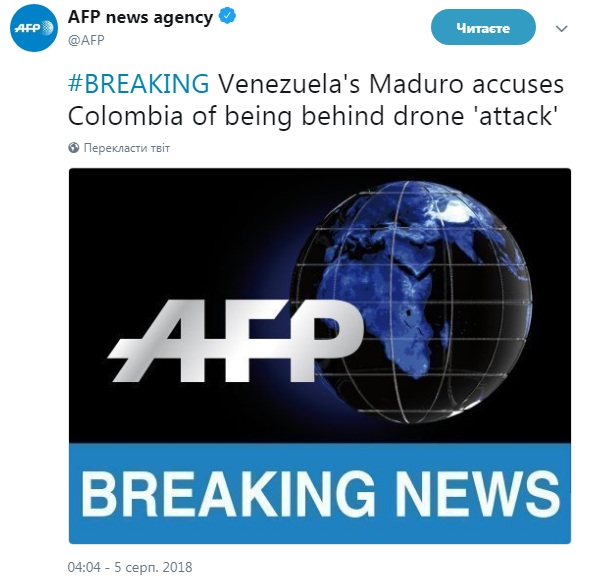The width and height of the screenshot is (599, 586).
Task: Click the Перекласти твіт translate link
Action: tap(127, 148)
